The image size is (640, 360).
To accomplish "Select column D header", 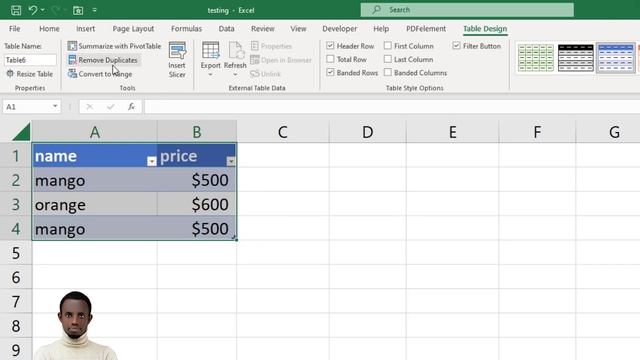I will [367, 132].
